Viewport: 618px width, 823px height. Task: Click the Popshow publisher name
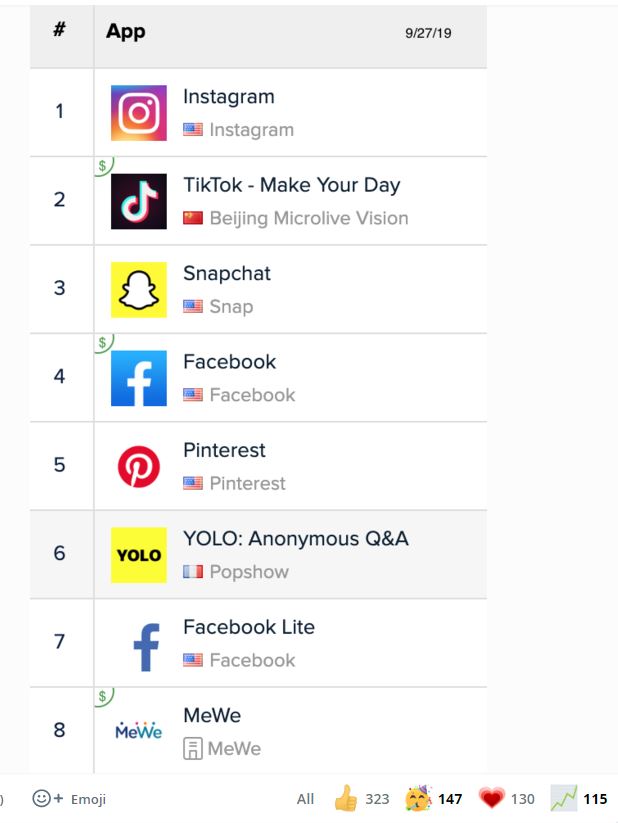(249, 572)
